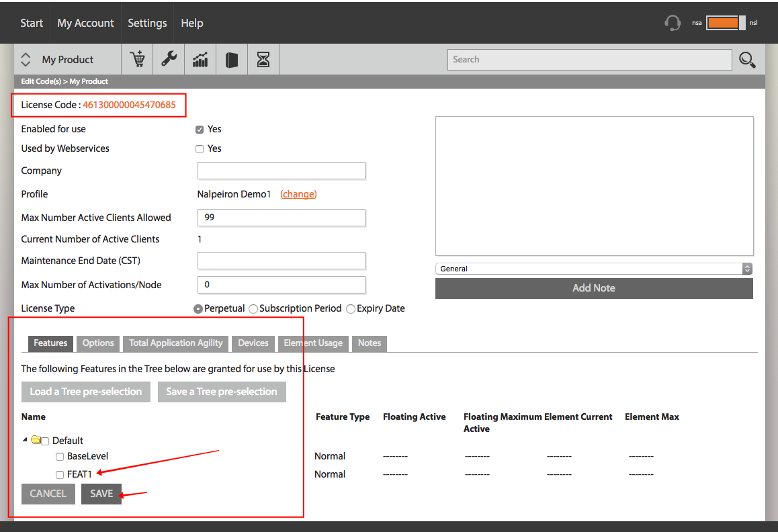
Task: Switch to the Features tab
Action: tap(50, 343)
